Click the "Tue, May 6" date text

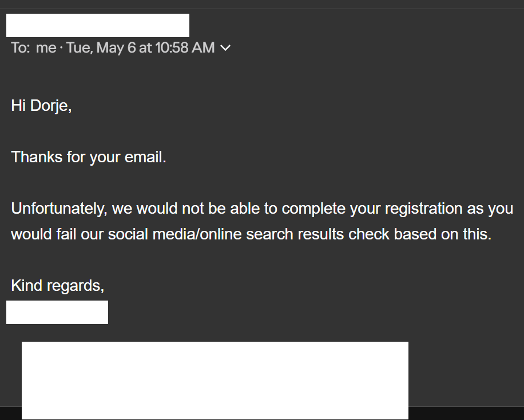[x=101, y=48]
